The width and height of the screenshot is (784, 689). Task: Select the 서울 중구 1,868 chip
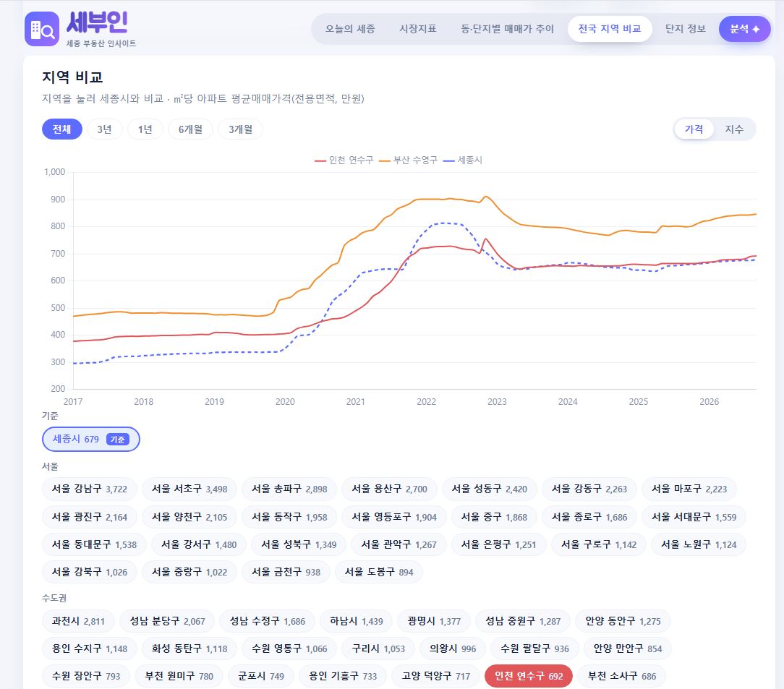[494, 517]
